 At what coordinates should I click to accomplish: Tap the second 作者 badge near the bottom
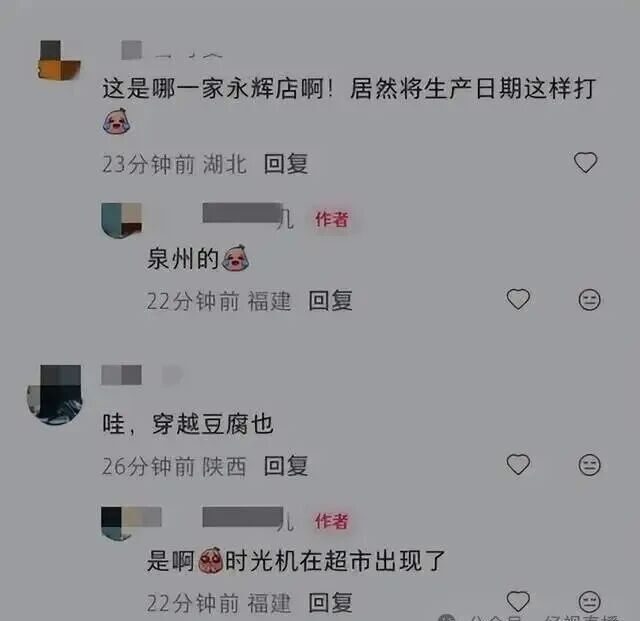[x=331, y=521]
